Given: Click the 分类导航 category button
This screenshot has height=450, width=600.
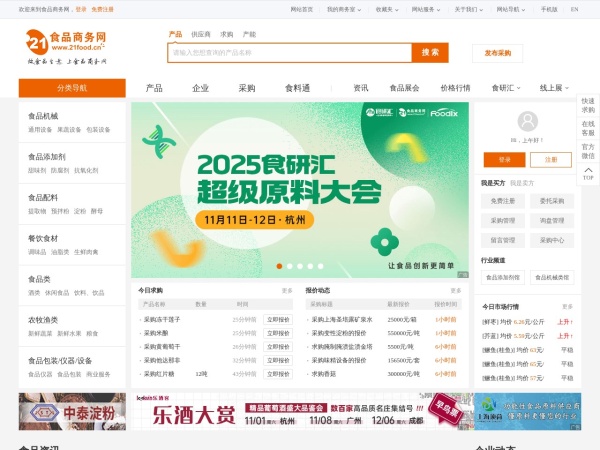Looking at the screenshot, I should pyautogui.click(x=72, y=88).
